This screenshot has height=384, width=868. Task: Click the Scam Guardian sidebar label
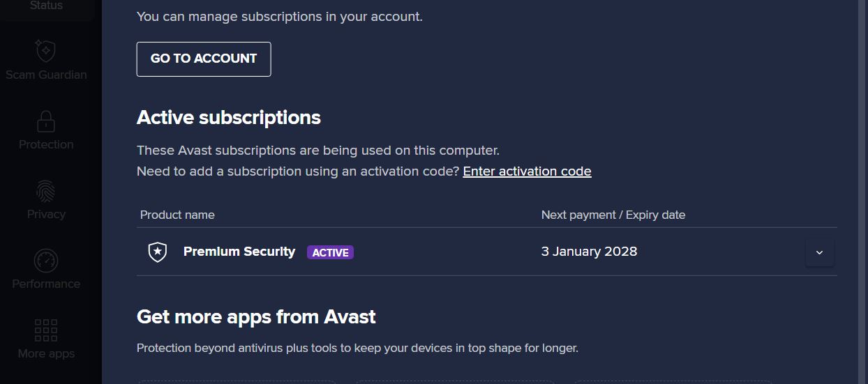(x=46, y=75)
